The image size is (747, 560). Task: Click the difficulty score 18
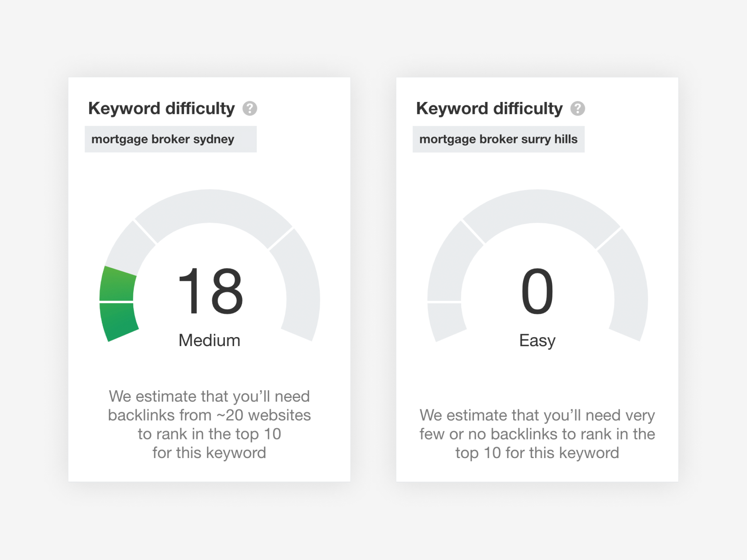[x=210, y=291]
